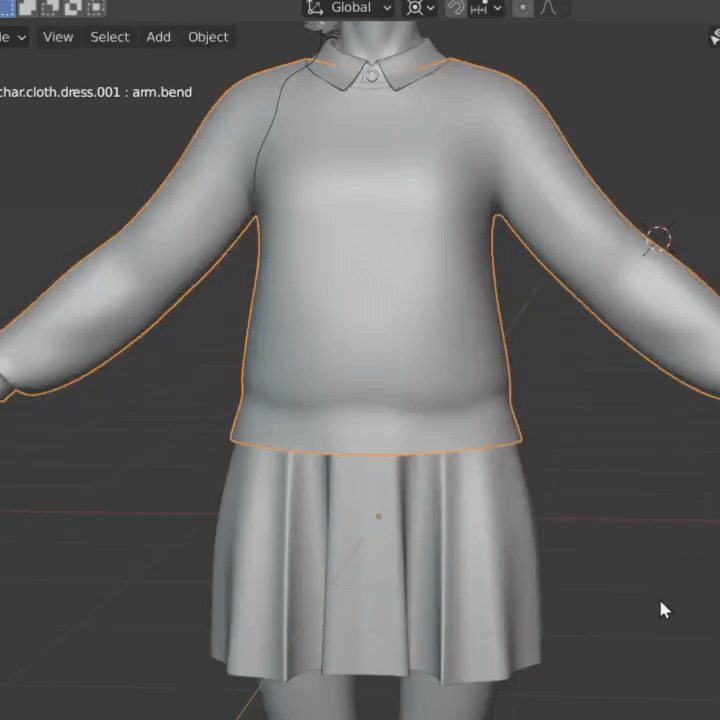This screenshot has height=720, width=720.
Task: Choose the intersect selection mode icon
Action: (96, 7)
